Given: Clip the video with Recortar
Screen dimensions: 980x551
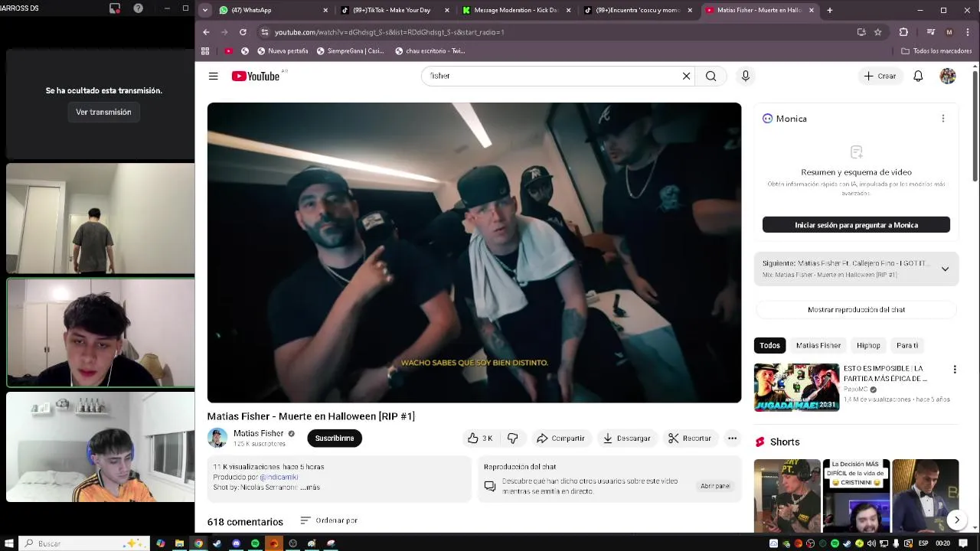Looking at the screenshot, I should [690, 438].
